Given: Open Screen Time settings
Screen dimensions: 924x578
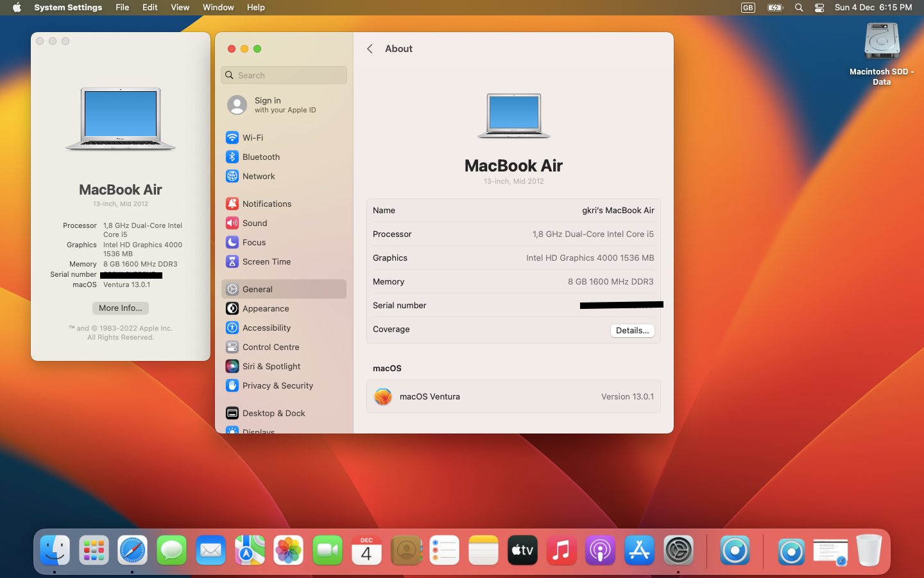Looking at the screenshot, I should 266,261.
